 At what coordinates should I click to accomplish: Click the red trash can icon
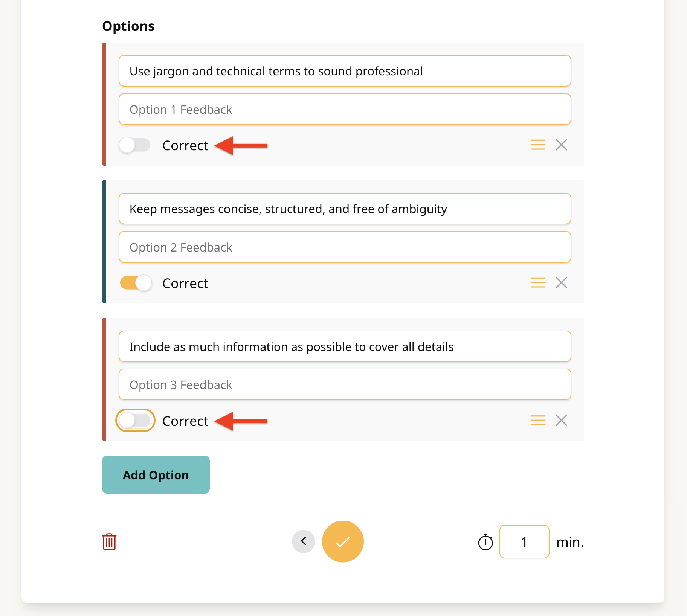click(x=109, y=542)
